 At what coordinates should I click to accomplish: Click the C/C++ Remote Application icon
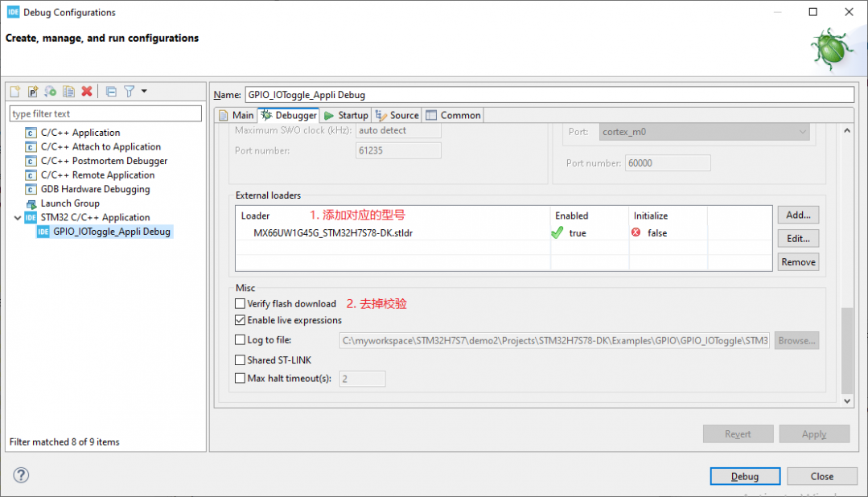coord(31,175)
